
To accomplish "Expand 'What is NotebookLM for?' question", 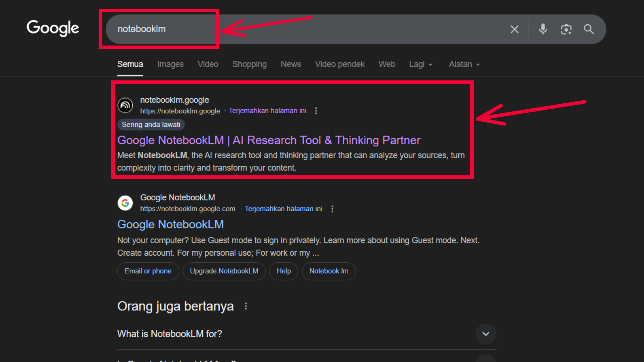I will [486, 334].
